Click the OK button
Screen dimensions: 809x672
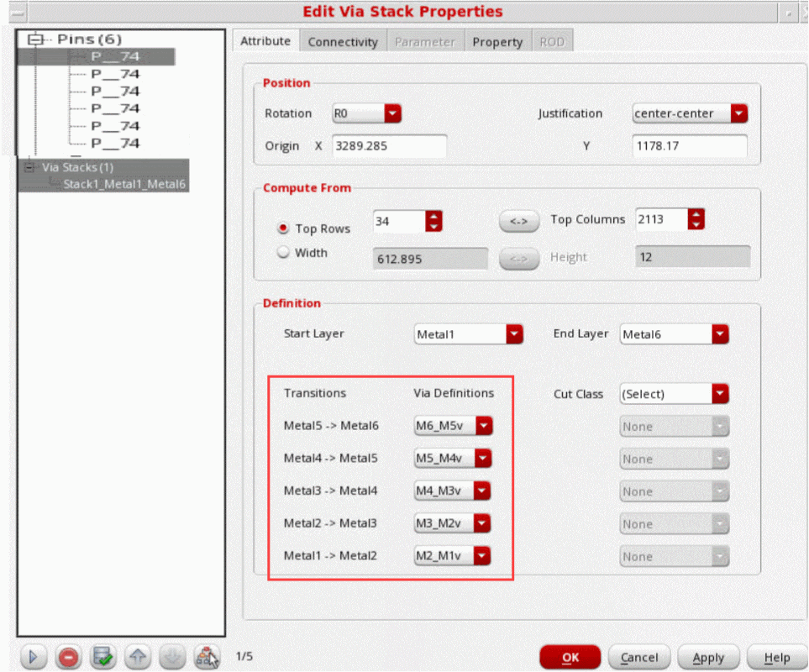coord(570,657)
